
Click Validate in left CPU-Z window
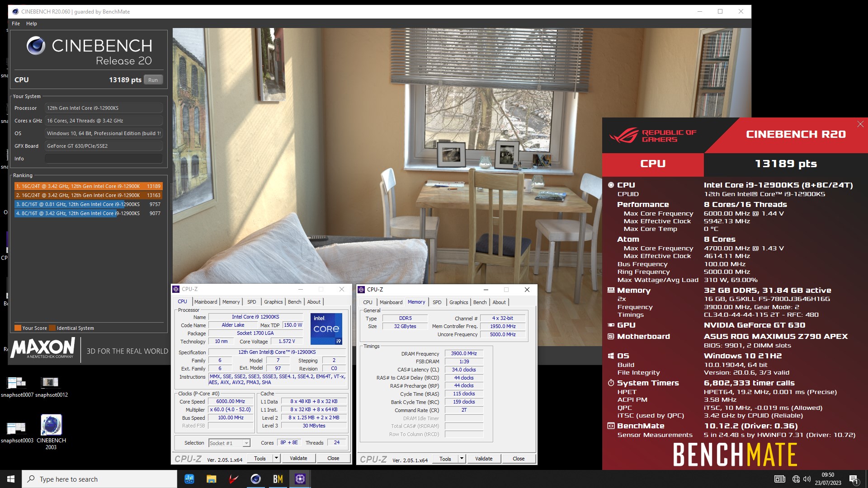click(298, 458)
